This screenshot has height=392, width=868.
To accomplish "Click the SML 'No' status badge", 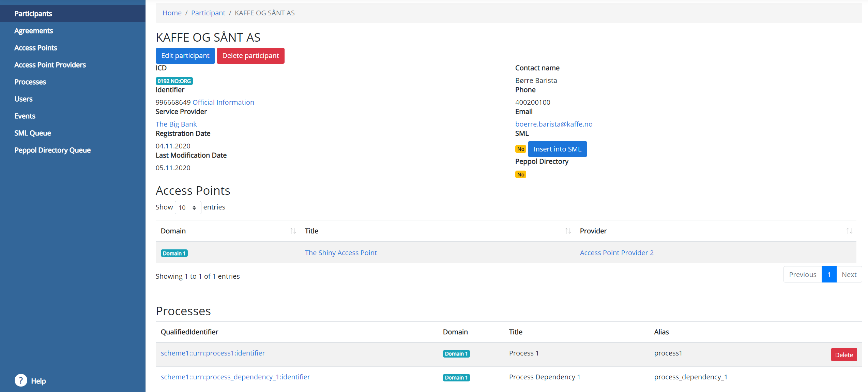I will (520, 149).
